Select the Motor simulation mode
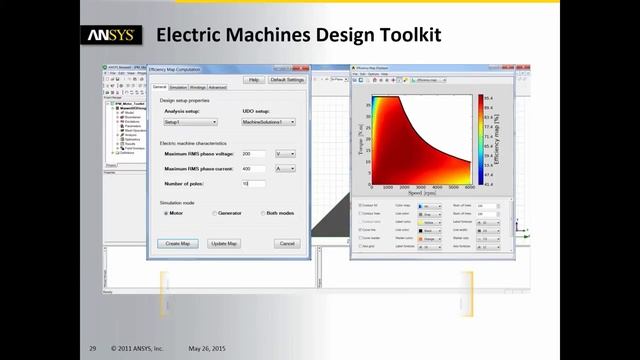Viewport: 640px width, 360px height. coord(166,213)
